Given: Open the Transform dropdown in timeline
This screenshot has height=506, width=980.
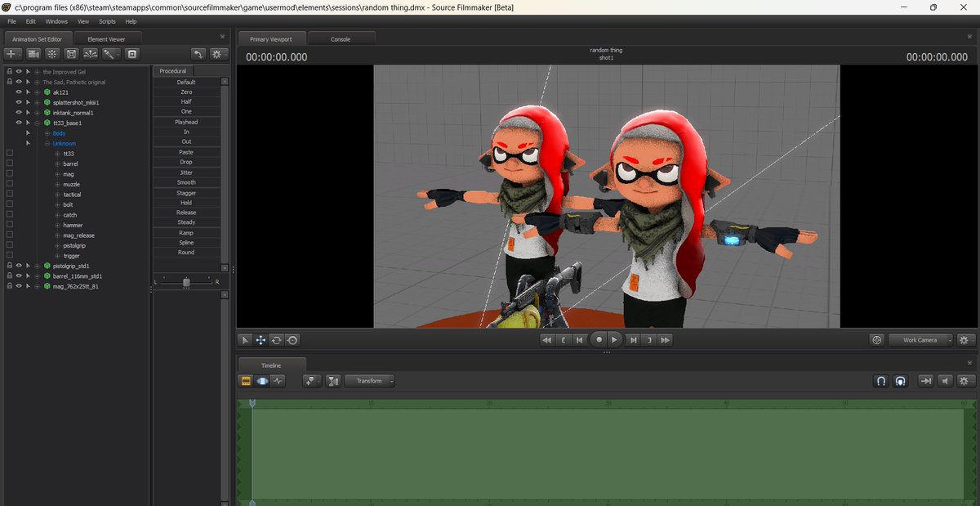Looking at the screenshot, I should (x=370, y=381).
